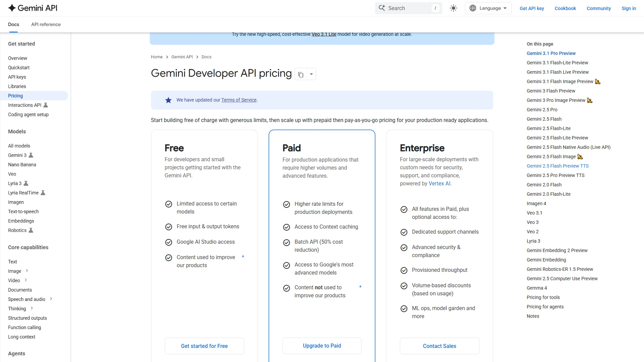
Task: Click checkmark icon beside Limited access to certain models
Action: [169, 204]
